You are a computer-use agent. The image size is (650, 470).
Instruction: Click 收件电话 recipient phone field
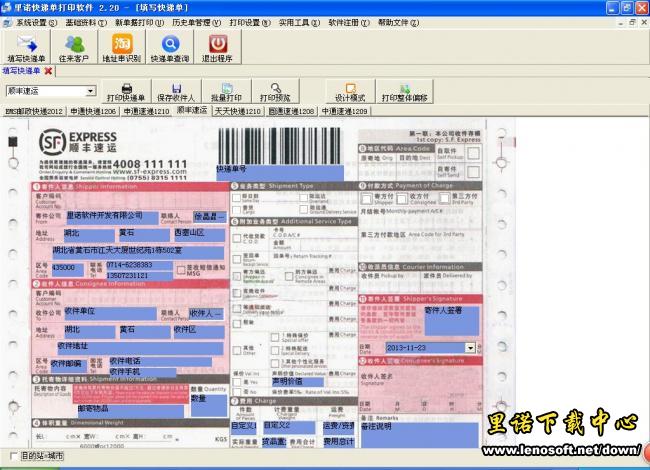click(160, 362)
